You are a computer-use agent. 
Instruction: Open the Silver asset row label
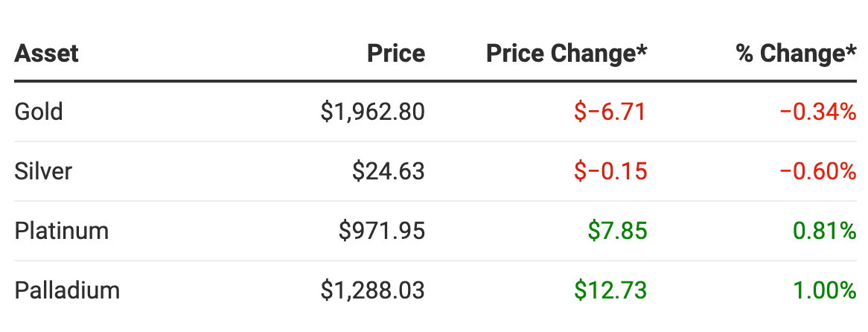pos(43,172)
